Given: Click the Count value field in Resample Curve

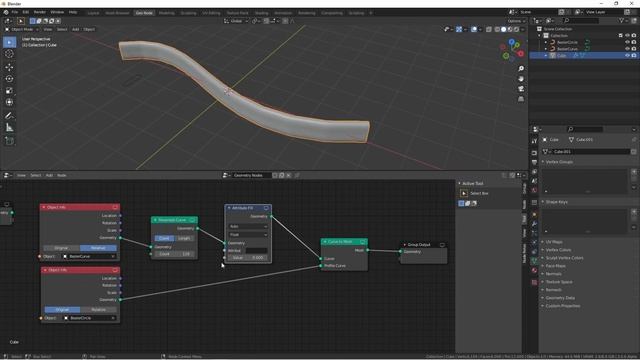Looking at the screenshot, I should (174, 254).
